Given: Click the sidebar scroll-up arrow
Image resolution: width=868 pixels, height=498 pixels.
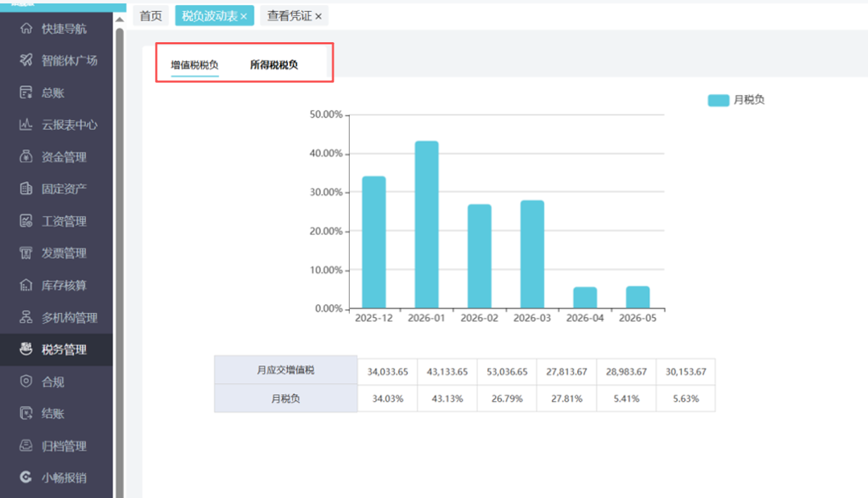Looking at the screenshot, I should tap(119, 18).
